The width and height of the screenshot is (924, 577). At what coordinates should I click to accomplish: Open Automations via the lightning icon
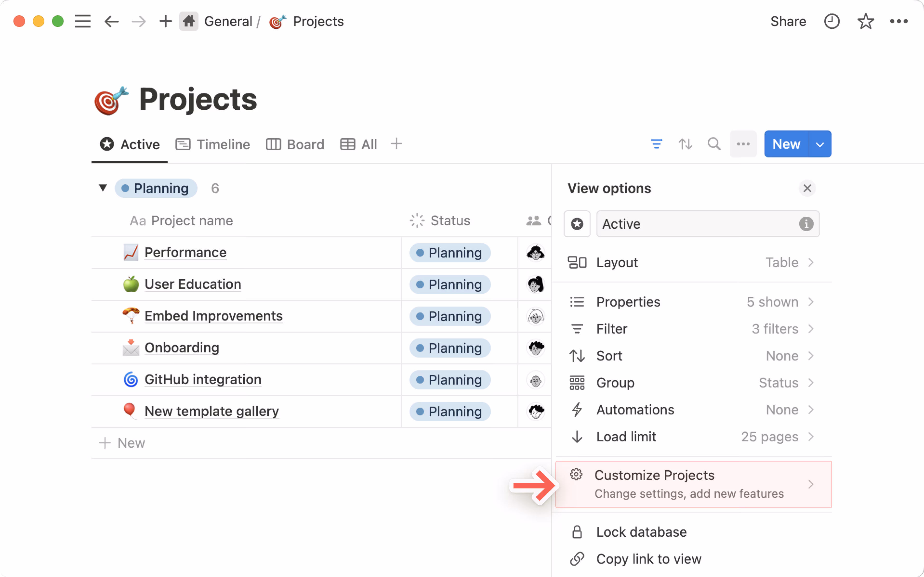577,409
